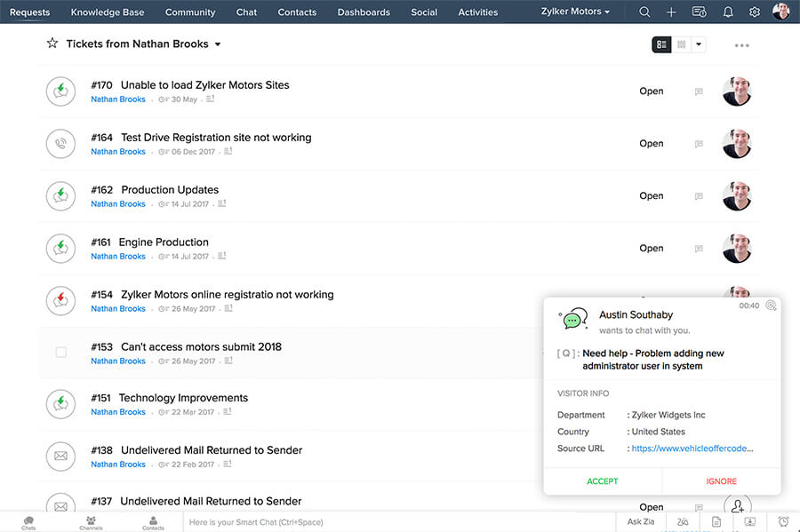Click the email channel icon on ticket #138

tap(60, 456)
